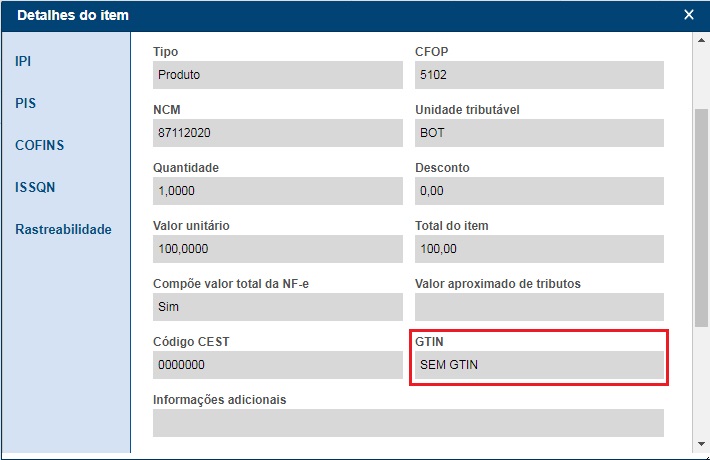The height and width of the screenshot is (460, 710).
Task: Click the Compõe valor total field Sim
Action: point(277,307)
